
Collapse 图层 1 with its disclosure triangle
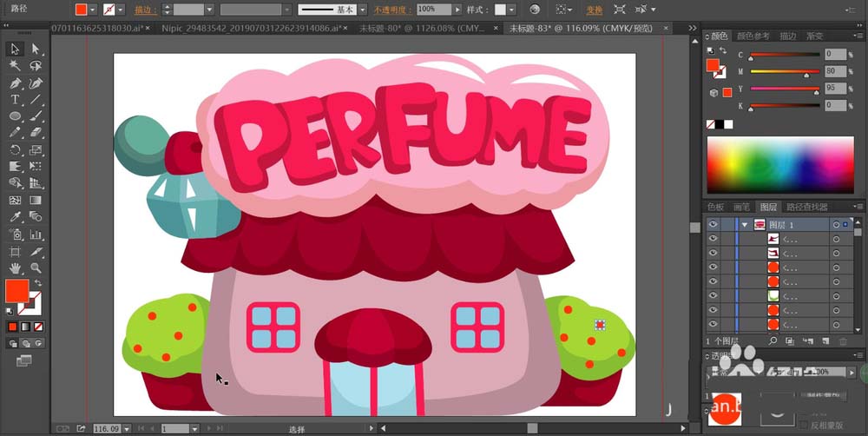(x=745, y=224)
